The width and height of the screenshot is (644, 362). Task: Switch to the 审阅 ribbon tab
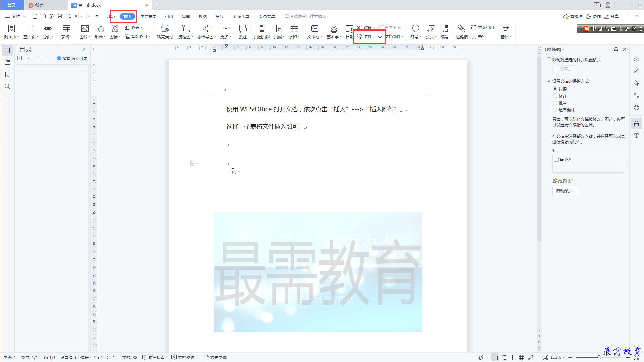tap(186, 16)
